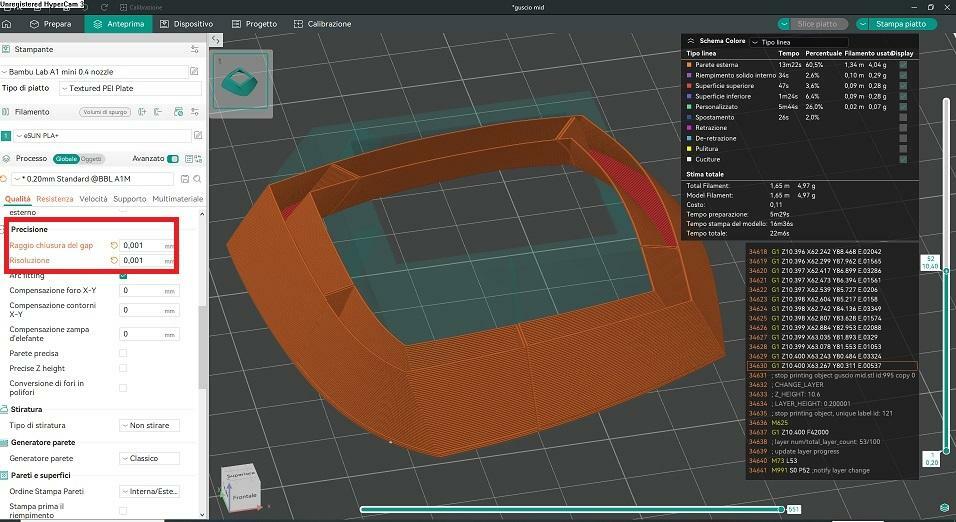
Task: Click the view orientation cube
Action: (241, 486)
